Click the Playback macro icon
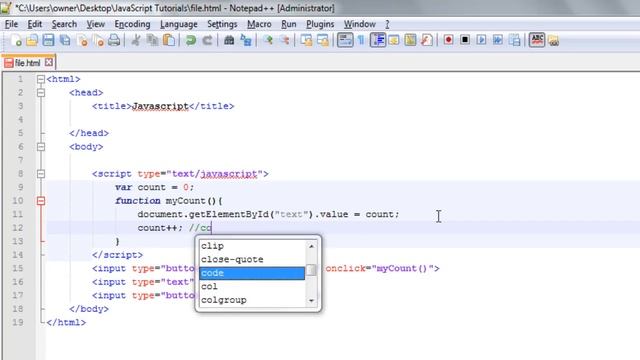640x360 pixels. tap(481, 40)
